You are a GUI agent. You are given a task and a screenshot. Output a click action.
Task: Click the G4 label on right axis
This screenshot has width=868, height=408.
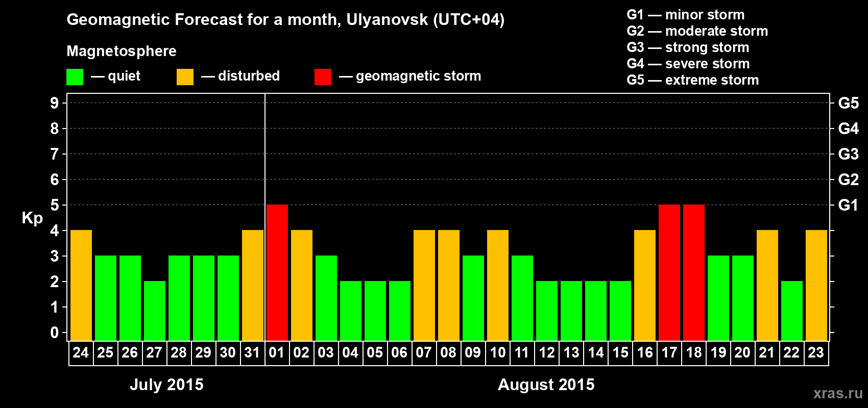849,129
